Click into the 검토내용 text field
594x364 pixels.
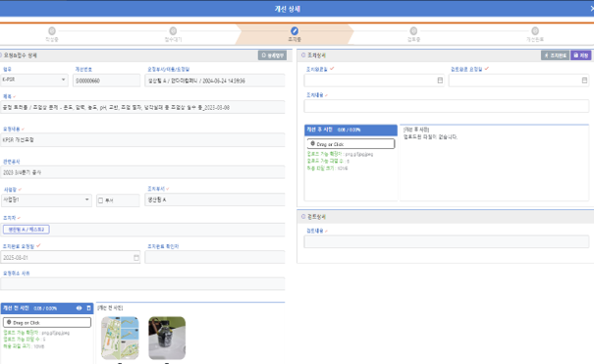pos(447,241)
